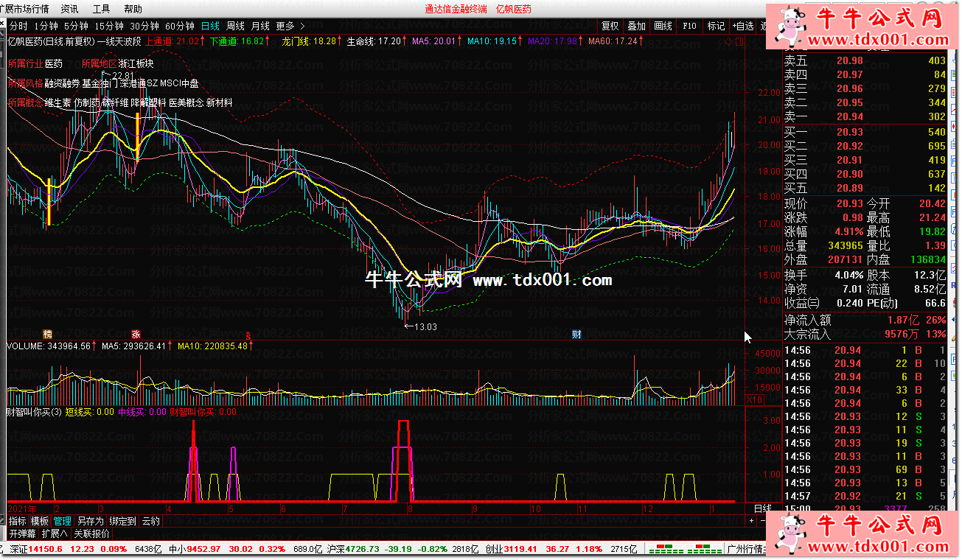Click the 净流入额 1.87亿 row
Viewport: 962px width, 560px height.
(x=865, y=320)
